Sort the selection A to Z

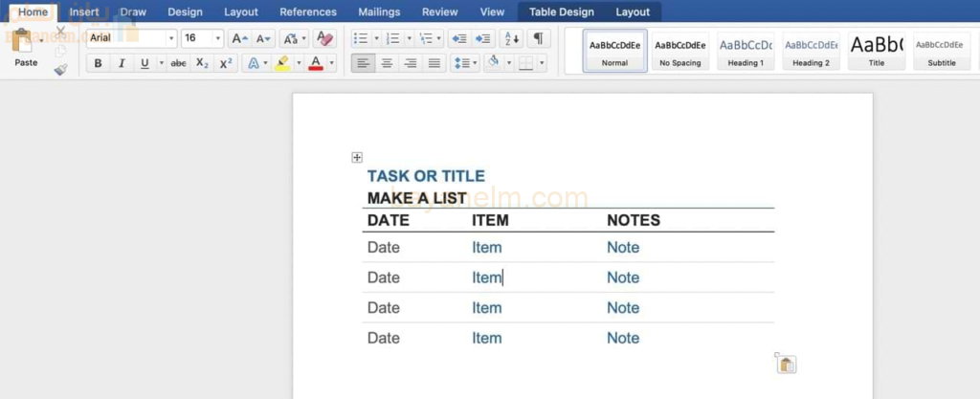pos(511,39)
